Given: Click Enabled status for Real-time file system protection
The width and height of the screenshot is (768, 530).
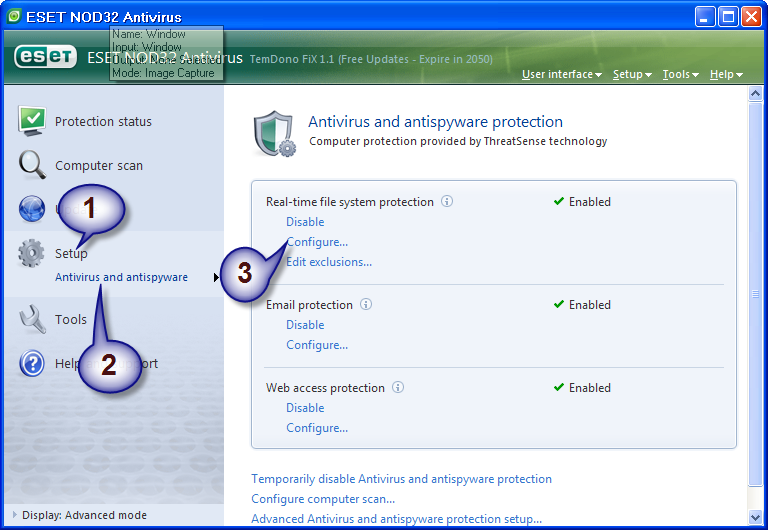Looking at the screenshot, I should click(x=582, y=202).
